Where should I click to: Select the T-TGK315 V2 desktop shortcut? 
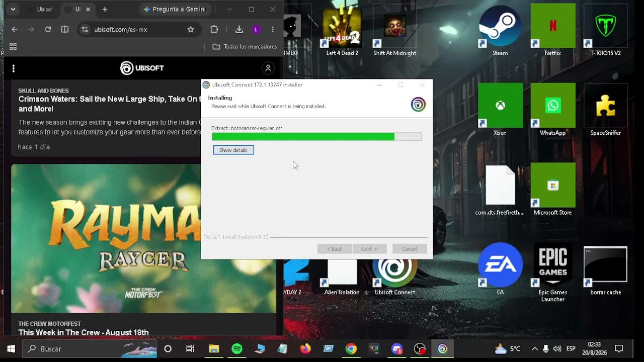tap(605, 30)
